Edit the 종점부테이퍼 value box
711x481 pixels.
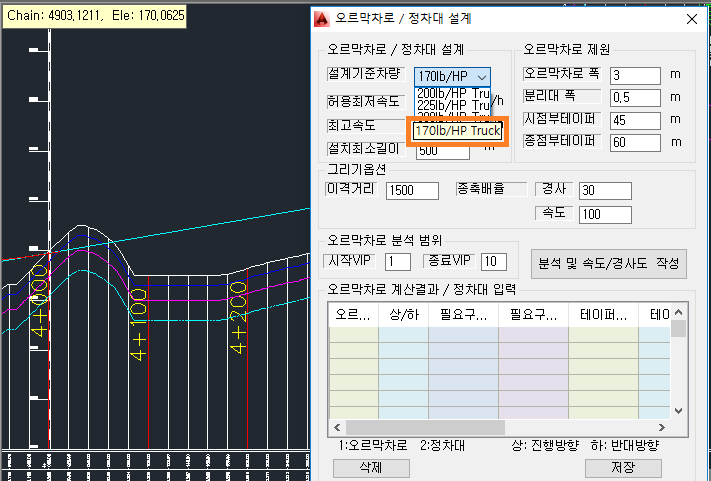(x=635, y=142)
